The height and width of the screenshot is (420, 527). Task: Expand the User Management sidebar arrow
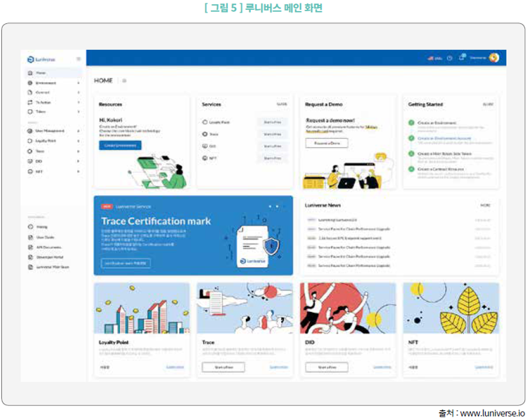[x=78, y=131]
